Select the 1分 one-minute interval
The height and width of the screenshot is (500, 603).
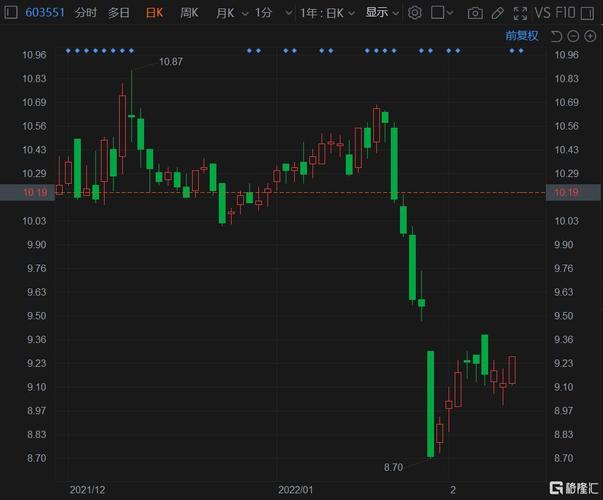point(264,13)
